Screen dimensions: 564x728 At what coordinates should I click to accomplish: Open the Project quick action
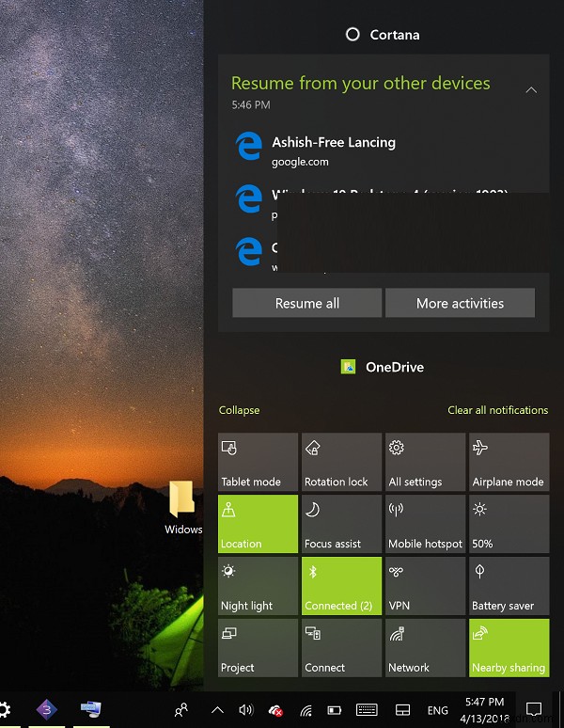tap(258, 648)
